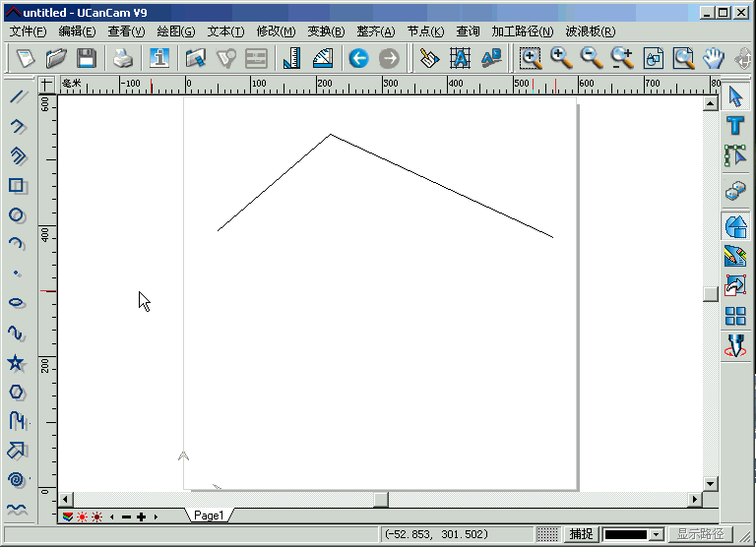756x547 pixels.
Task: Toggle the grid display icon in status bar
Action: tap(547, 534)
